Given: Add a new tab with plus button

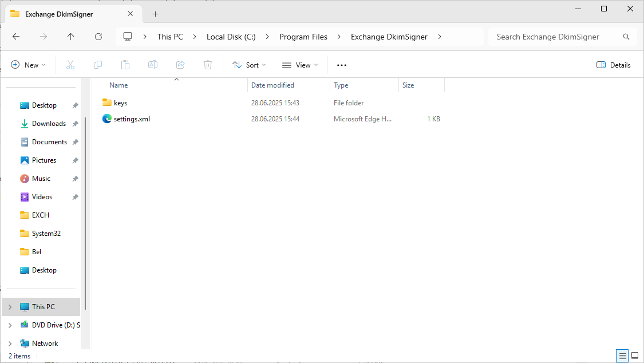Looking at the screenshot, I should tap(155, 14).
